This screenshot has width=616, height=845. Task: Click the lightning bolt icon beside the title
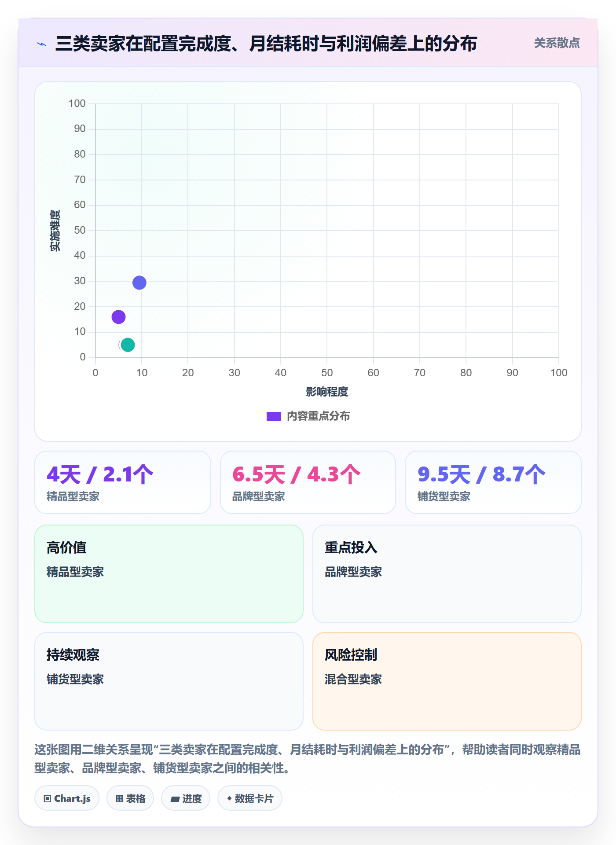click(x=42, y=44)
